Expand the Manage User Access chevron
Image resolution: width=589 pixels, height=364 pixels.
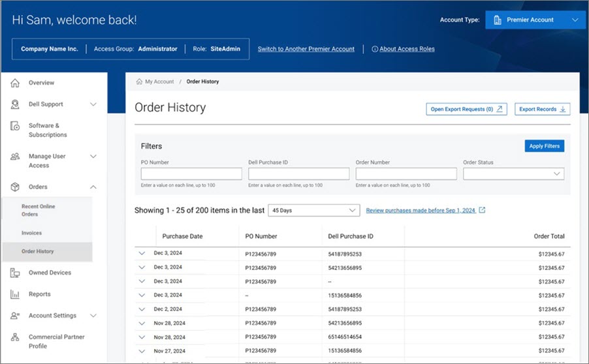tap(93, 157)
